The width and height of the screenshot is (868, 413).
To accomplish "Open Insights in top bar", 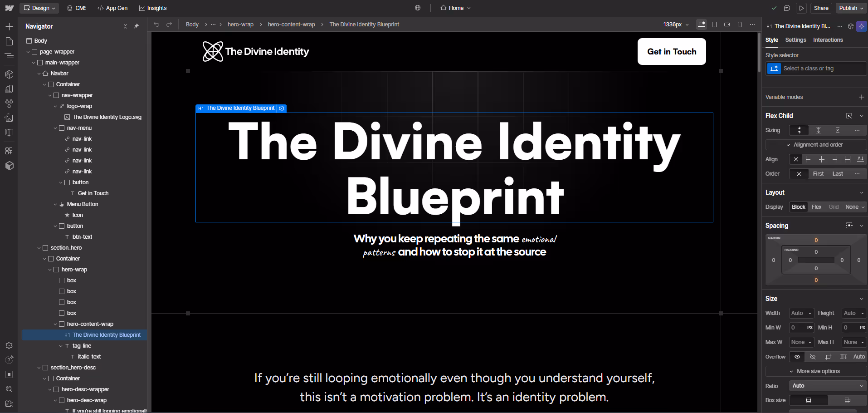I will (153, 8).
